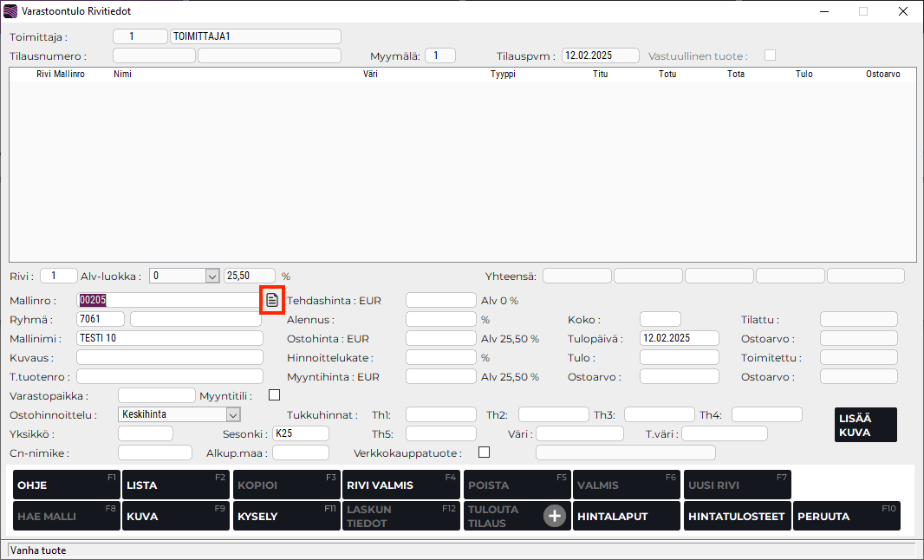The width and height of the screenshot is (924, 560).
Task: Cancel with the PERUUTA button
Action: (x=847, y=516)
